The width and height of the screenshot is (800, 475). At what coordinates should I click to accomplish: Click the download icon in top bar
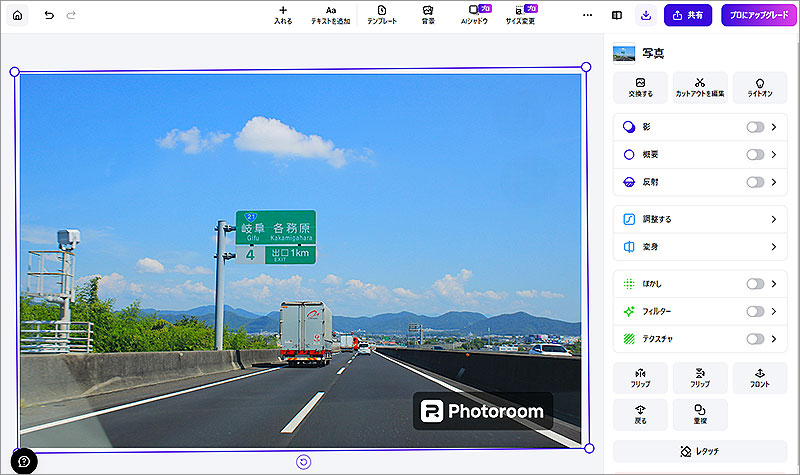click(x=645, y=15)
